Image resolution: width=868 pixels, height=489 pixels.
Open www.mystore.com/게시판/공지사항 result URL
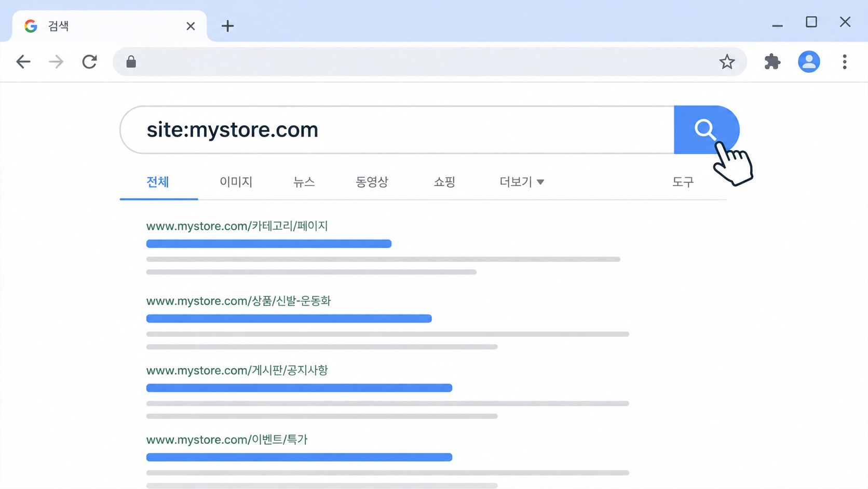(x=237, y=371)
